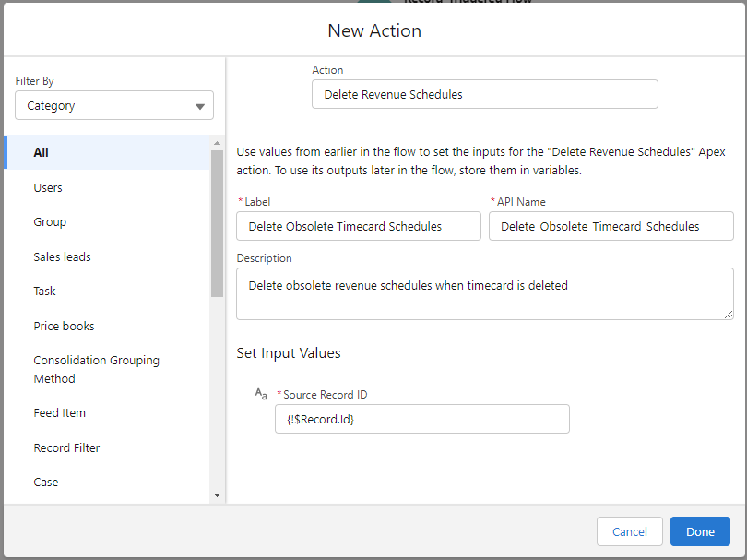Screen dimensions: 747x560
Task: Click the Action search field
Action: (484, 94)
